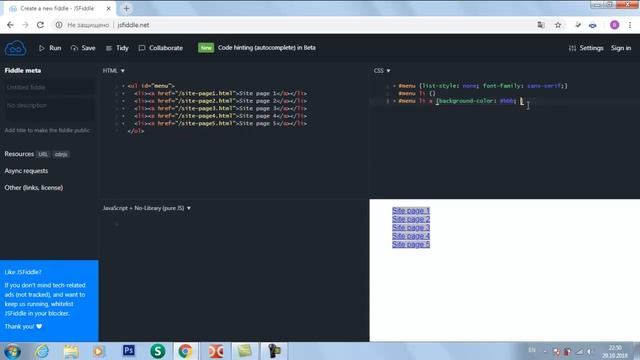Open the sticky notes taskbar icon

click(245, 351)
